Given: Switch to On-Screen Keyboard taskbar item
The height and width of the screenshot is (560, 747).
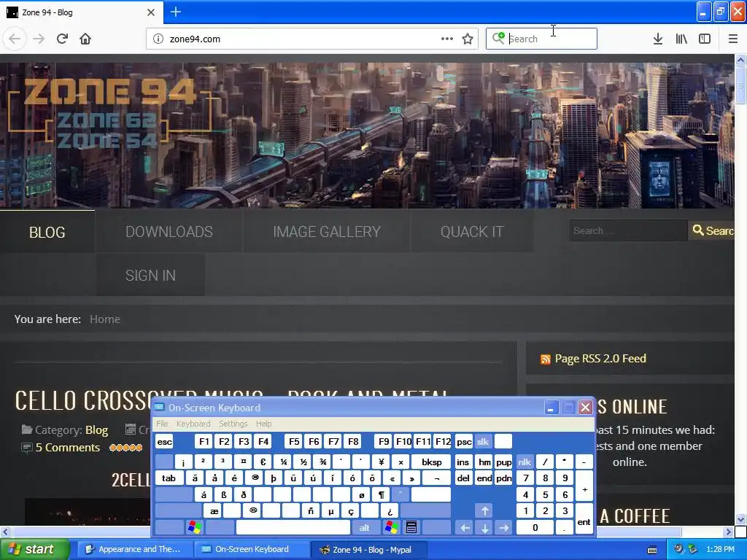Looking at the screenshot, I should [252, 550].
